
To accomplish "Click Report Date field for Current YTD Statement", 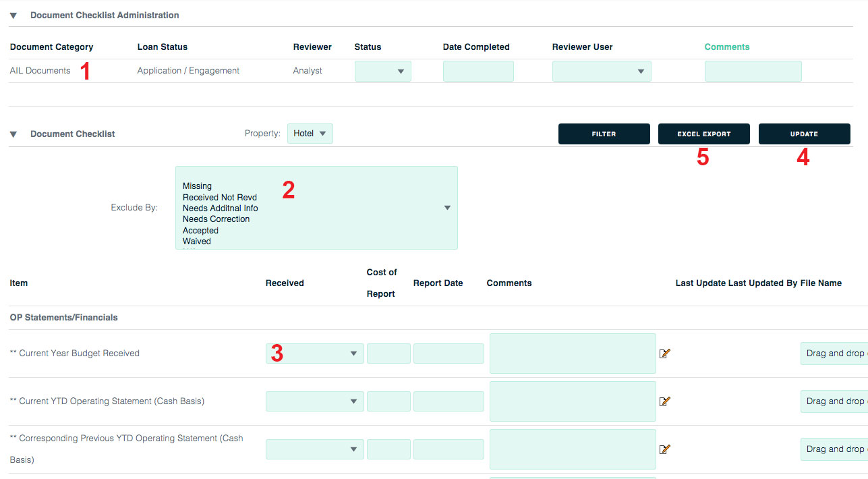I will pos(449,401).
